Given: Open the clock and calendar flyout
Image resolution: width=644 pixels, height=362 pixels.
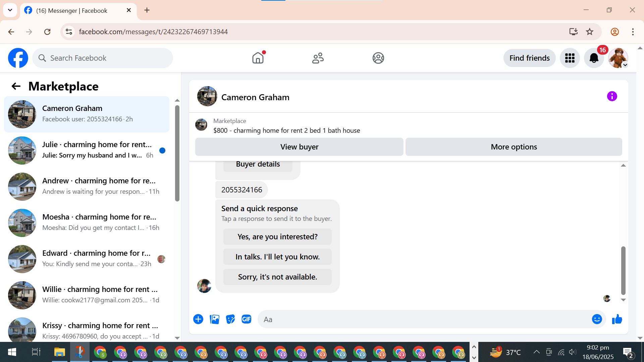Looking at the screenshot, I should click(x=598, y=352).
